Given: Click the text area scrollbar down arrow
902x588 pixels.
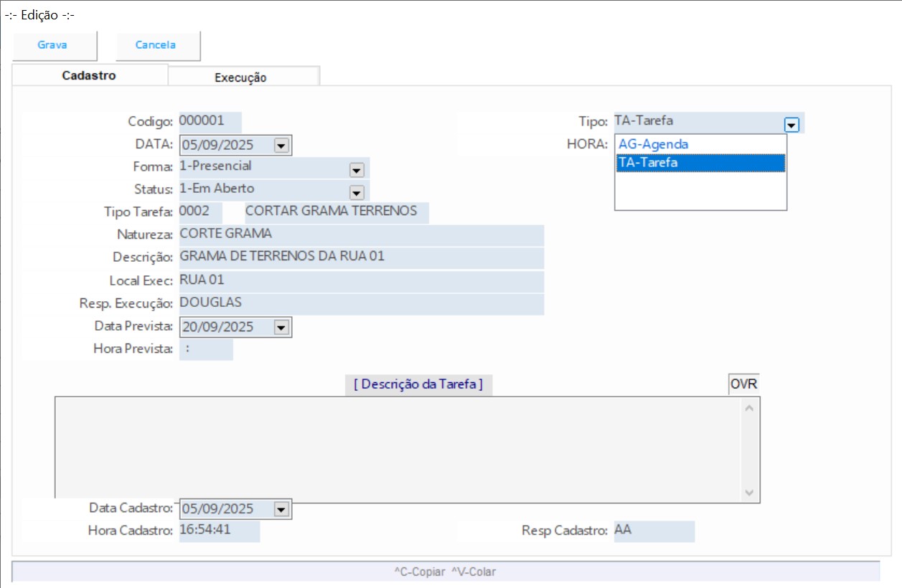Looking at the screenshot, I should point(749,493).
